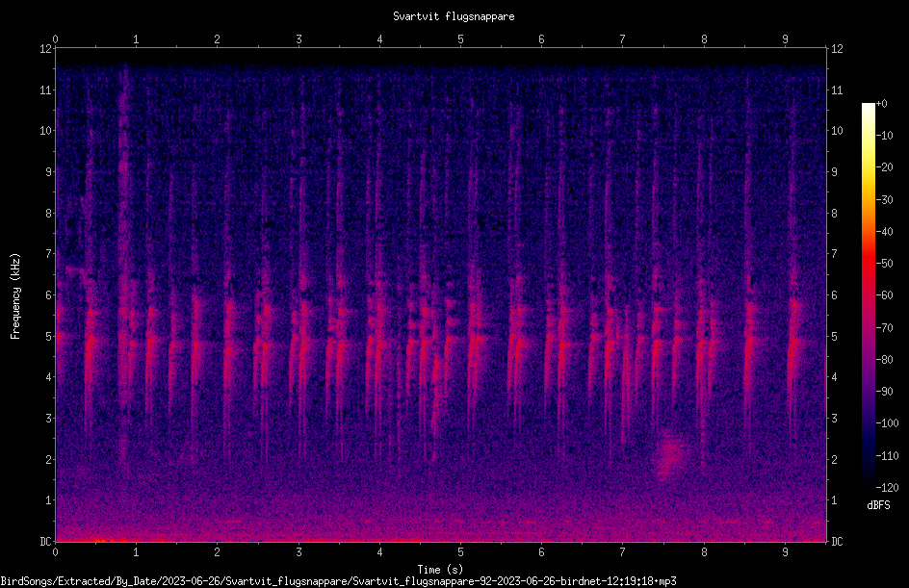Viewport: 909px width, 588px height.
Task: Click the '+0' color scale label
Action: tap(881, 104)
